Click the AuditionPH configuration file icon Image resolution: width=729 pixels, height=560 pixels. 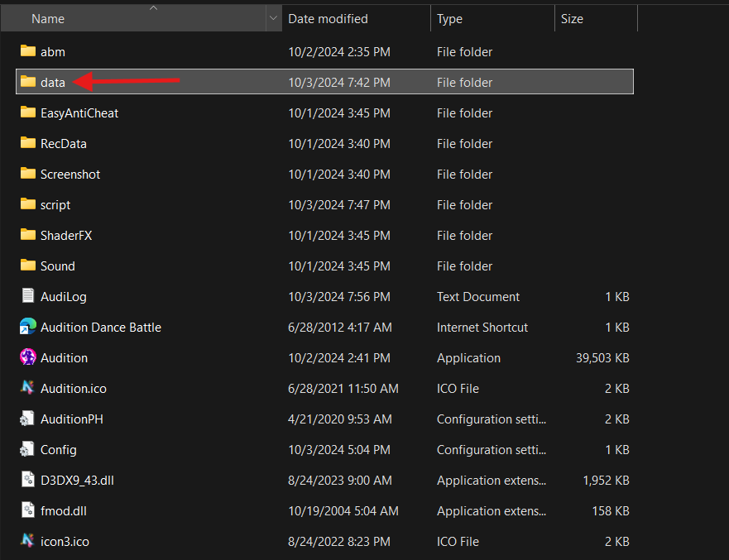[28, 419]
